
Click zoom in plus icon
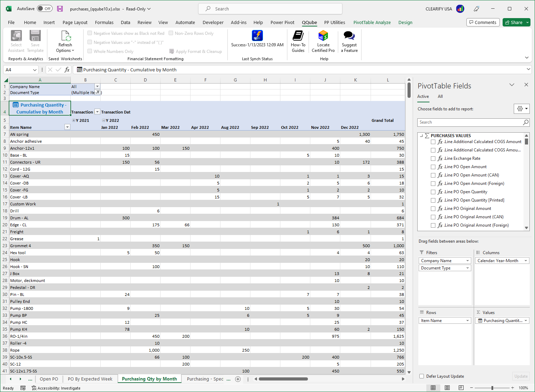click(x=512, y=388)
